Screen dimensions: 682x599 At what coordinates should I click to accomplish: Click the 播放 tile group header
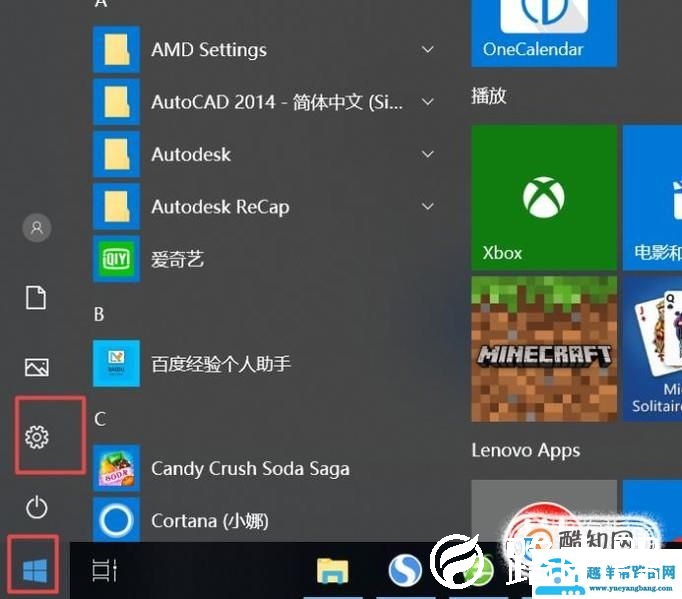[489, 96]
